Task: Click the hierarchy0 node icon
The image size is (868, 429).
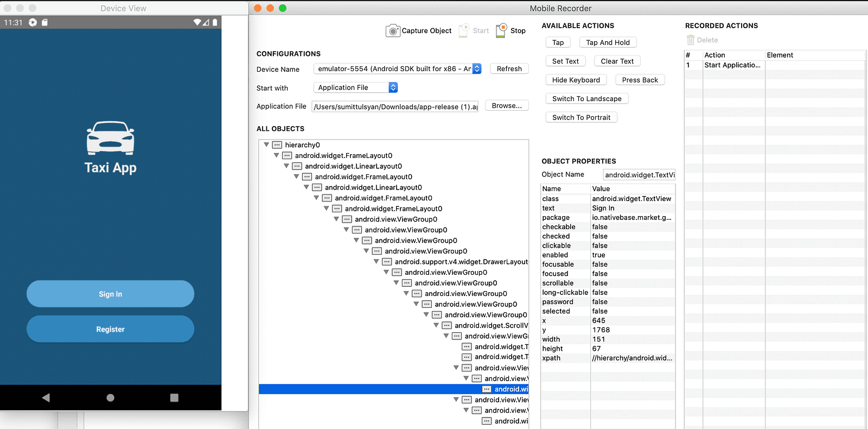Action: (x=277, y=145)
